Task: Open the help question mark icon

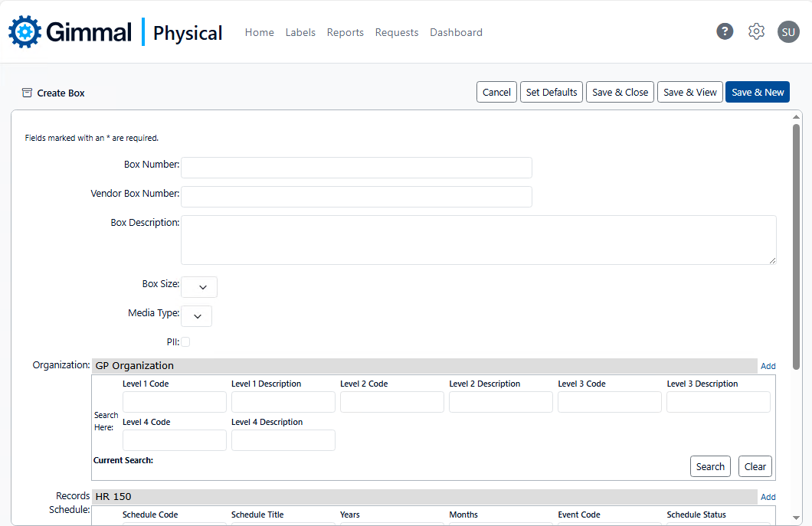Action: pos(725,31)
